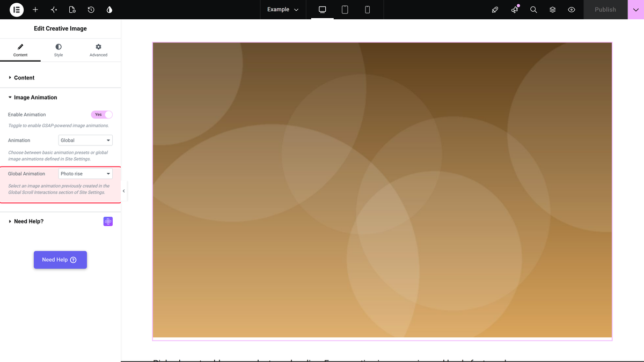The width and height of the screenshot is (644, 362).
Task: Click the droplet theme style icon
Action: tap(109, 10)
